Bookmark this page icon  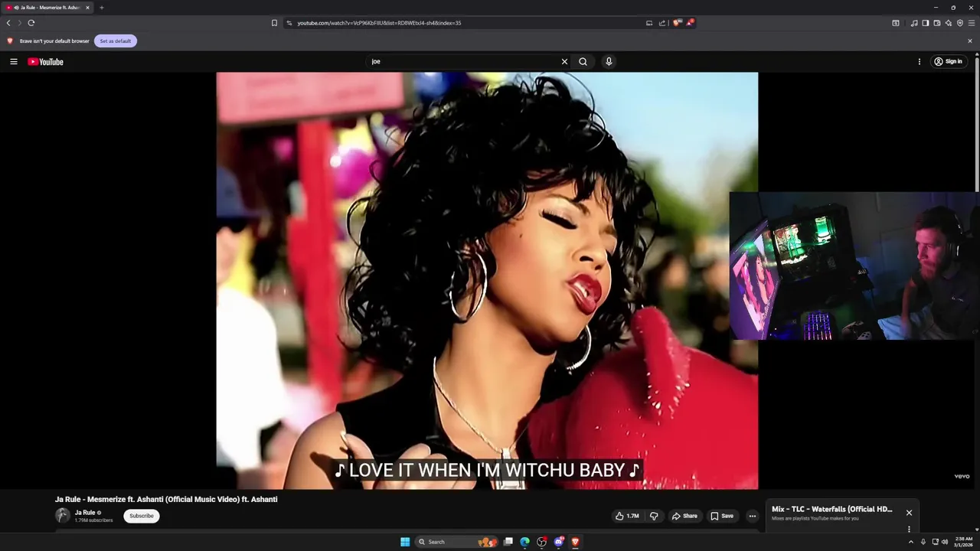[x=274, y=23]
